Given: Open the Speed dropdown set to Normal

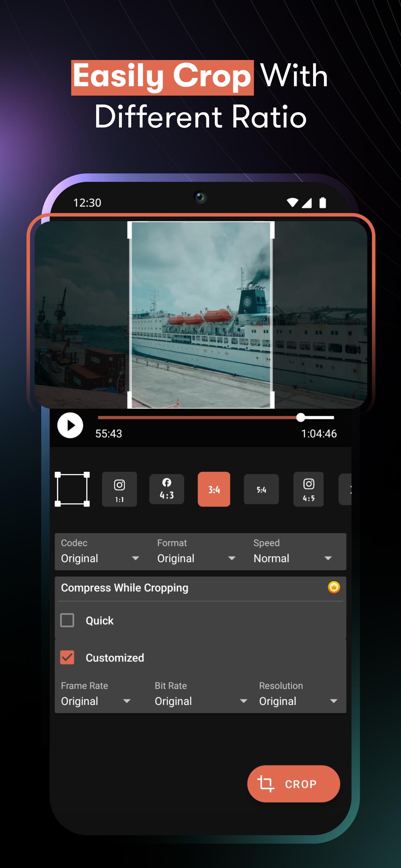Looking at the screenshot, I should (293, 552).
